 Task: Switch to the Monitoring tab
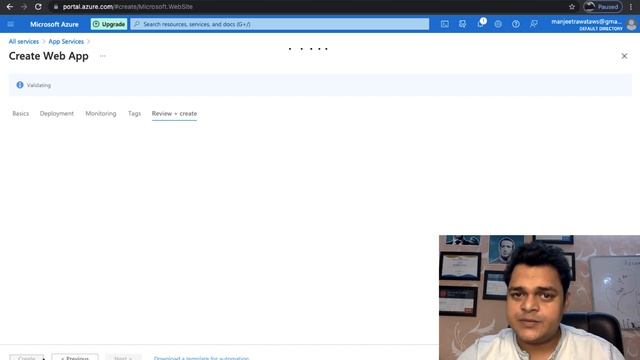101,113
